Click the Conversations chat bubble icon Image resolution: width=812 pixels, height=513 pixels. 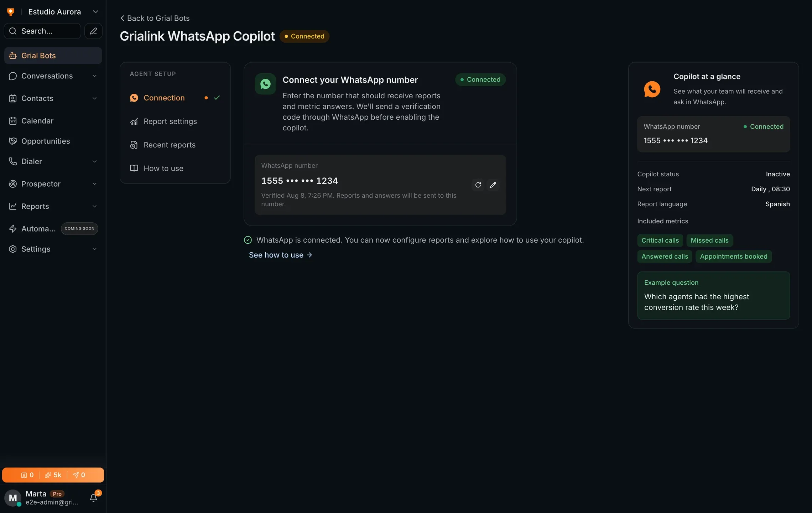[13, 76]
